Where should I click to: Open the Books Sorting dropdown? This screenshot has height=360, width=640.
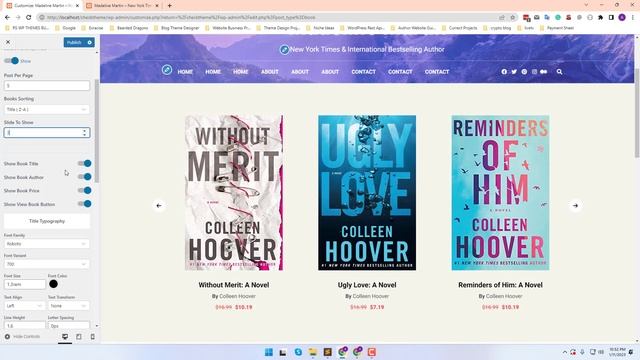coord(47,109)
